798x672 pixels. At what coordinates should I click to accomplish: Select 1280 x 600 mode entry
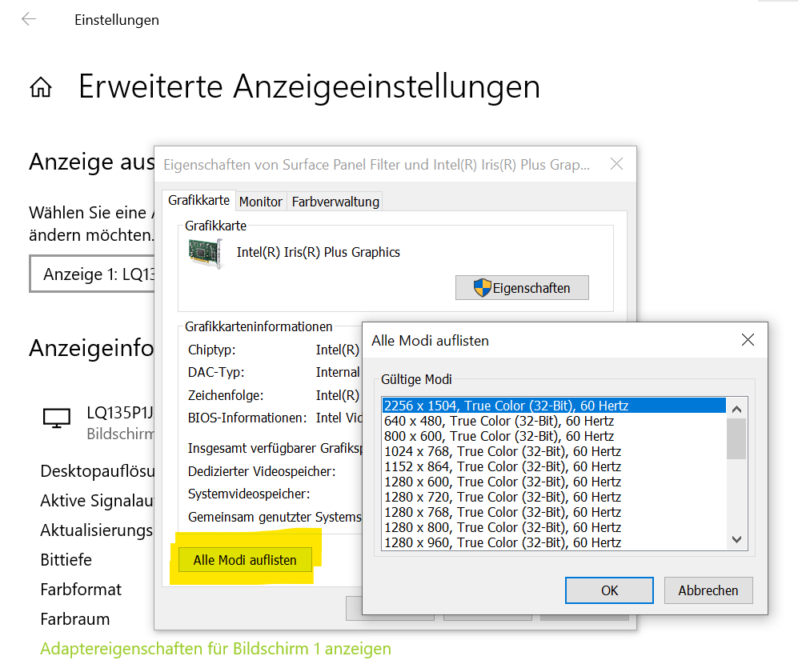point(554,482)
